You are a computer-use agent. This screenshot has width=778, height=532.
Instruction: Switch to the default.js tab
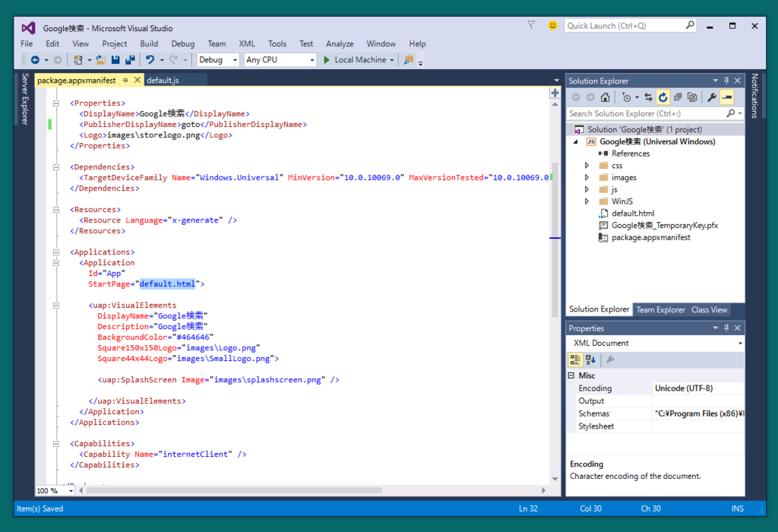(x=163, y=81)
